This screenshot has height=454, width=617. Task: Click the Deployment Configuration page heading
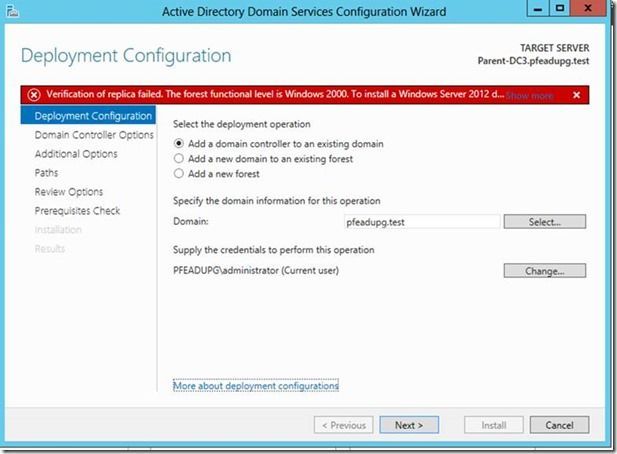tap(126, 56)
